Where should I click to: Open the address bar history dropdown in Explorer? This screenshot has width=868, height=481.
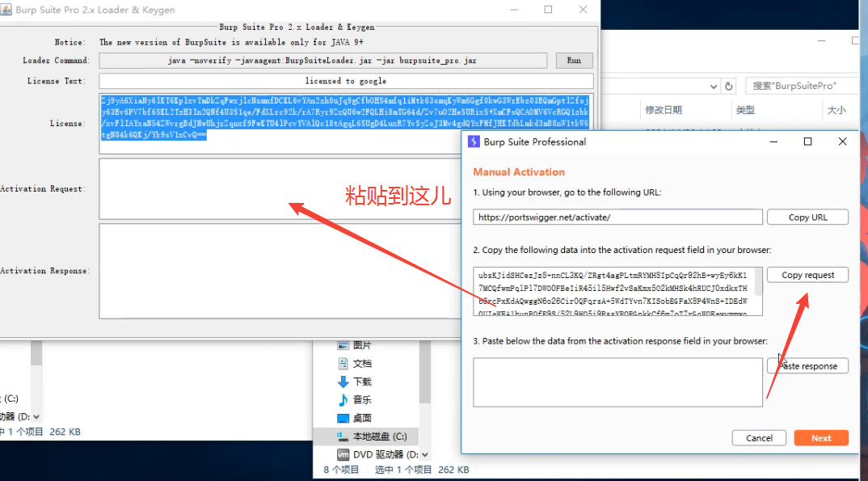[x=713, y=86]
